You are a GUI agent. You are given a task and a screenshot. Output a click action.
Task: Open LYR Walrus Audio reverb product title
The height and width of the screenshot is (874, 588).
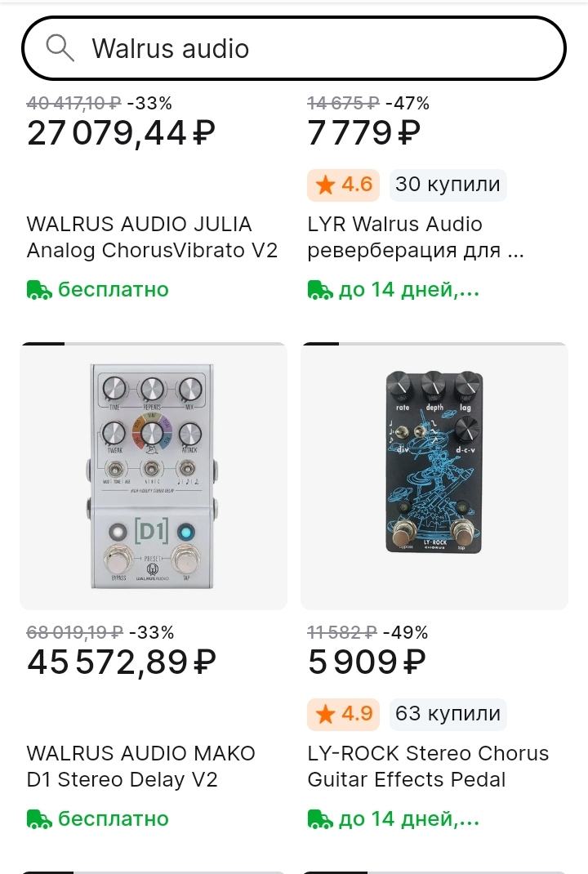pos(416,237)
